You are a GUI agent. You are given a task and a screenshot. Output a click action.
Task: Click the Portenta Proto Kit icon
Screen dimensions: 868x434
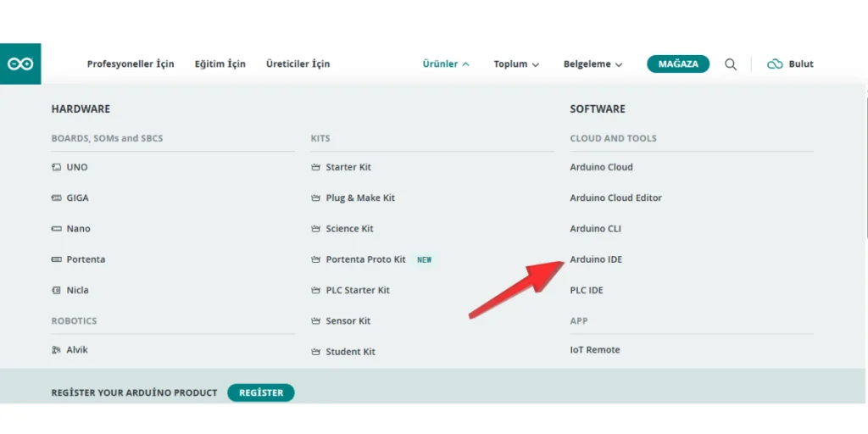(x=316, y=259)
